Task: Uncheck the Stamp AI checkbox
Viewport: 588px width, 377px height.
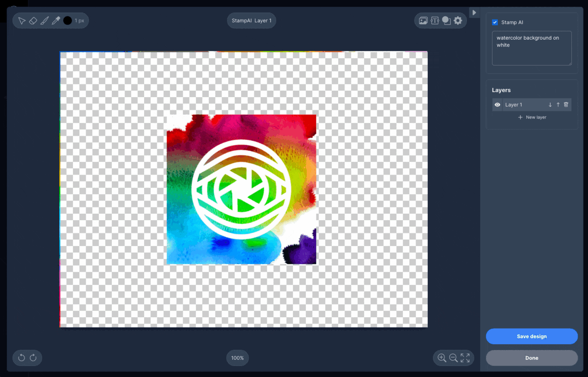Action: tap(495, 23)
